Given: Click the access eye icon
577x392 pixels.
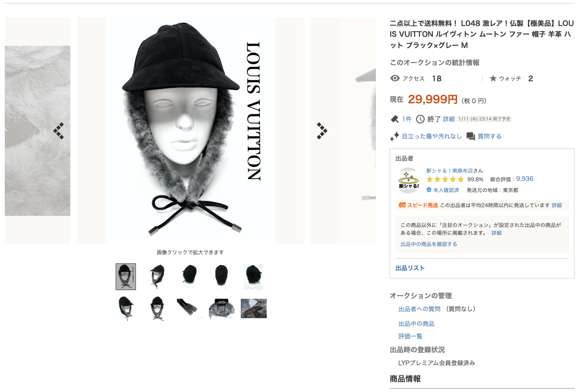Looking at the screenshot, I should [x=395, y=78].
